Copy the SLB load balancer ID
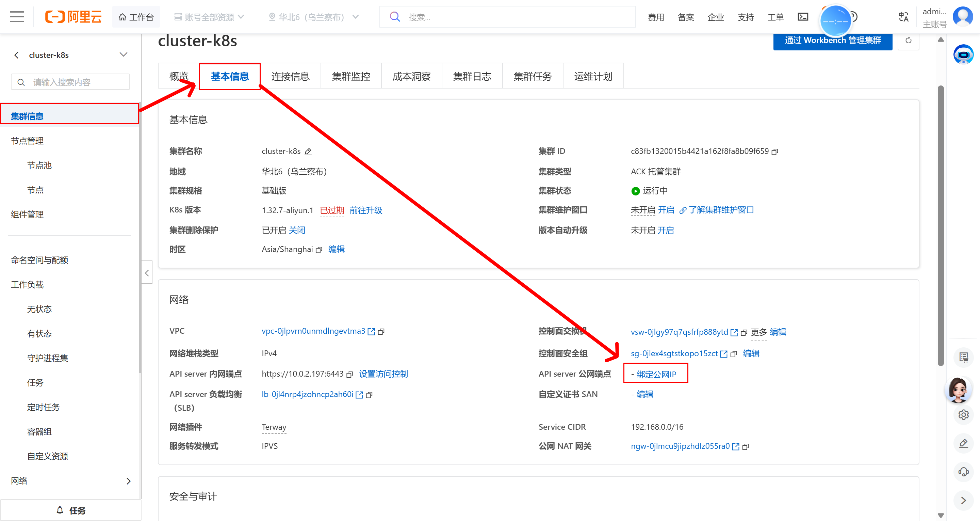This screenshot has height=521, width=980. [x=369, y=395]
